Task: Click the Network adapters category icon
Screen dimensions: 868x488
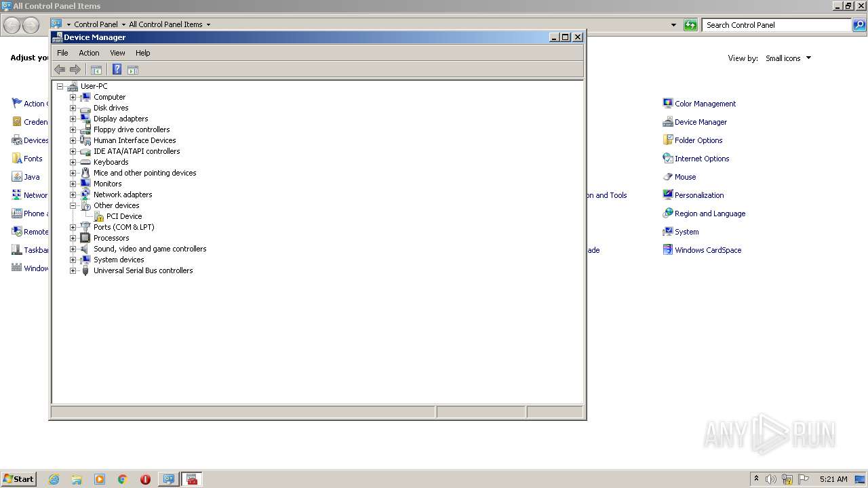Action: 85,195
